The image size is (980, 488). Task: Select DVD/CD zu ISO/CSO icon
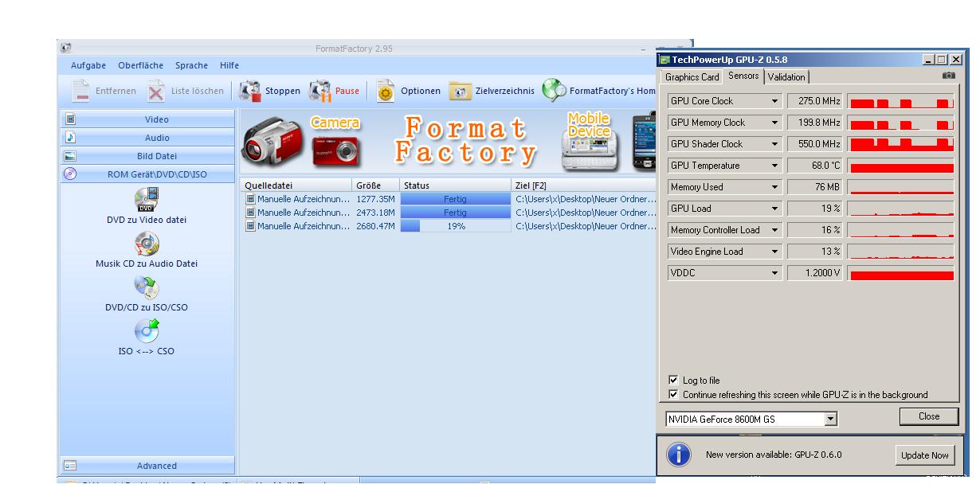tap(147, 287)
